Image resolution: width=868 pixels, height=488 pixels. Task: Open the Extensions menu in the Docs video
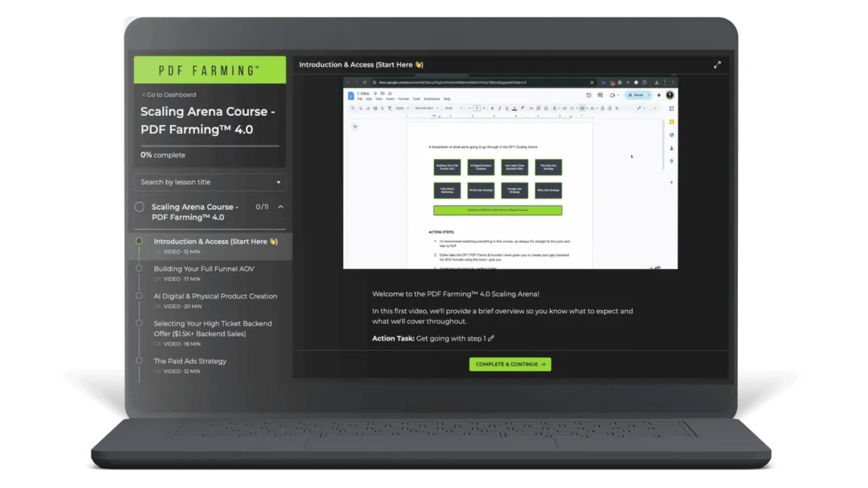pos(432,99)
